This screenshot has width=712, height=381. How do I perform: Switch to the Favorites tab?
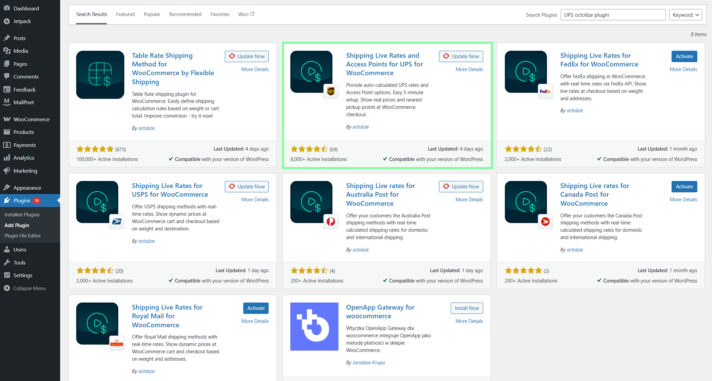(x=220, y=15)
